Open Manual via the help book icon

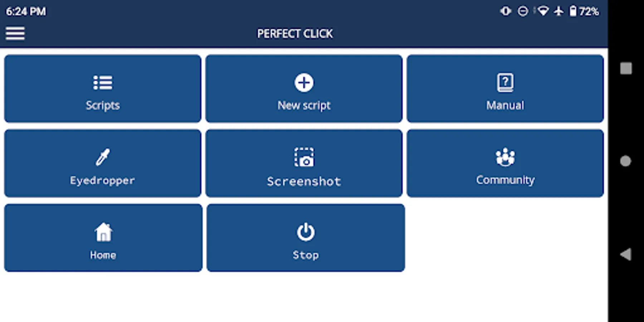(505, 83)
